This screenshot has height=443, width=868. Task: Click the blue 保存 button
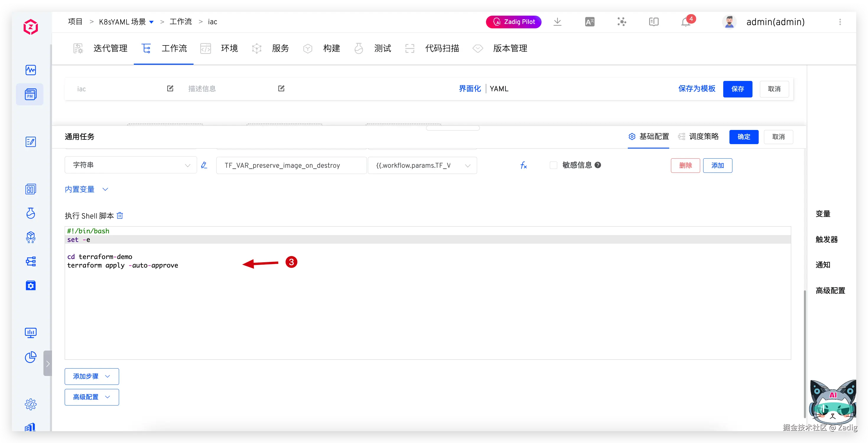[x=737, y=89]
